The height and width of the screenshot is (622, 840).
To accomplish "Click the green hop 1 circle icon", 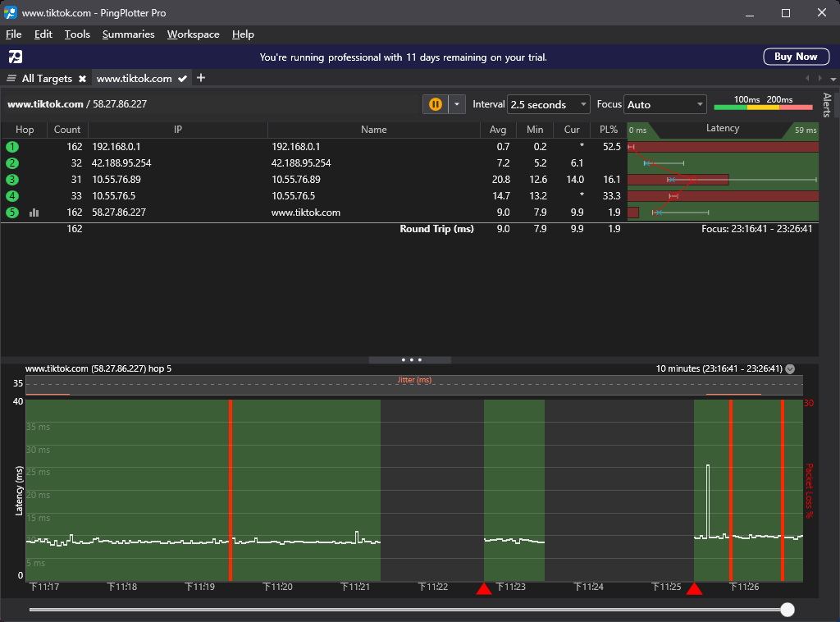I will (11, 147).
